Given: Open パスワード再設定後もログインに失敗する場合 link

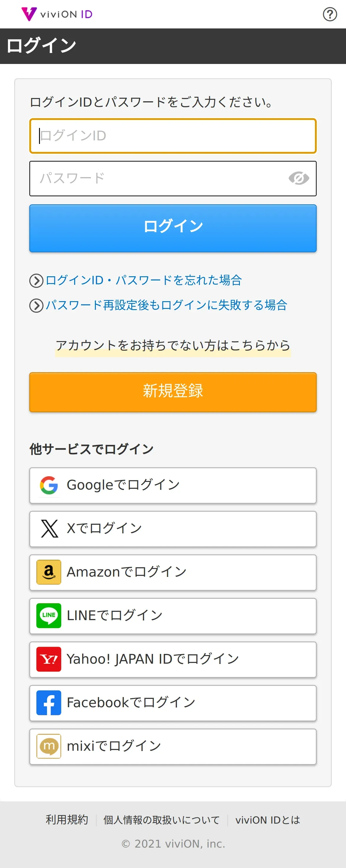Looking at the screenshot, I should (166, 305).
